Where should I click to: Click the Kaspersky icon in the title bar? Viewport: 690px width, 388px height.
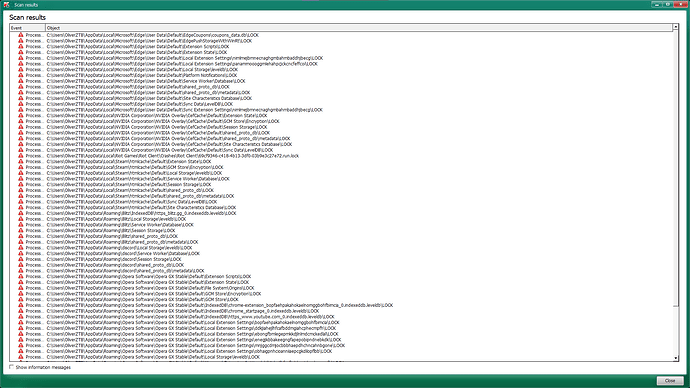6,4
